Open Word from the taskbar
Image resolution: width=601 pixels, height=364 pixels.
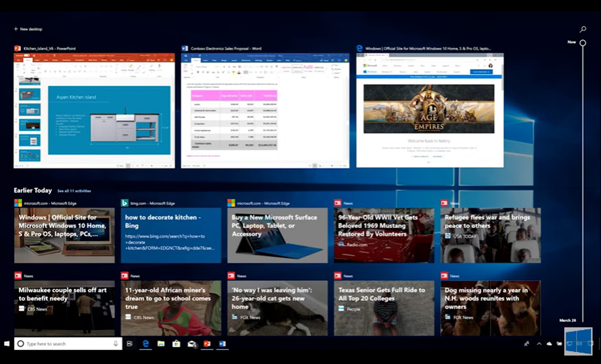click(x=222, y=343)
